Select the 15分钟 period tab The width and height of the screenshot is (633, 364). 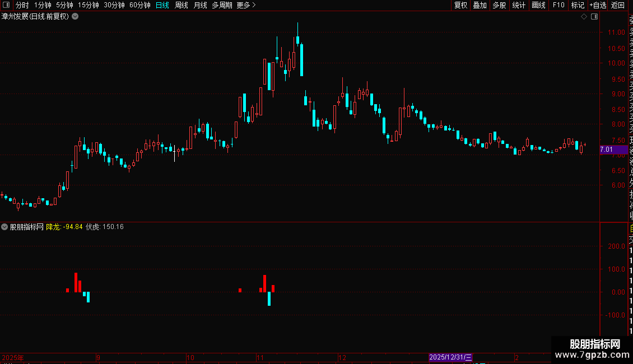[x=89, y=5]
